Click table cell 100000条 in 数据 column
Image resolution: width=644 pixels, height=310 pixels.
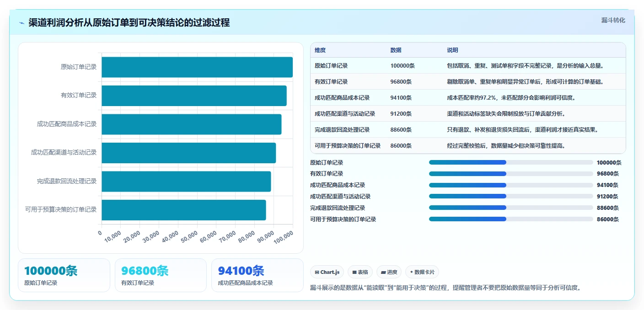point(402,66)
